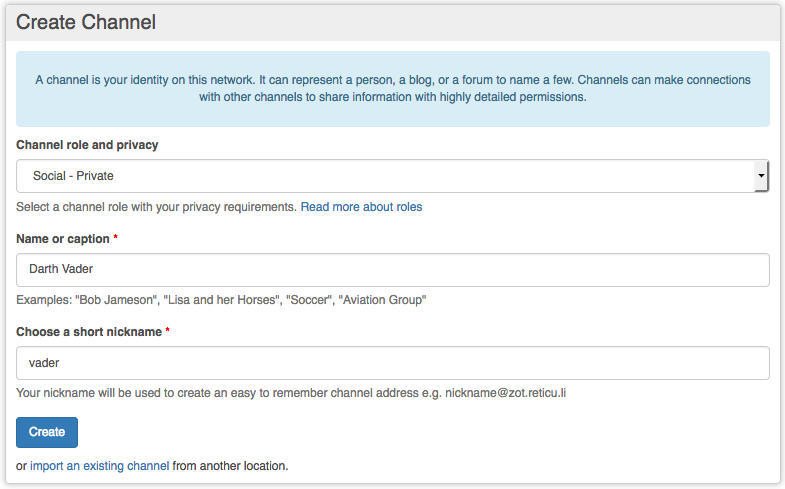Focus the short nickname field containing vader
The width and height of the screenshot is (785, 489).
pyautogui.click(x=392, y=363)
